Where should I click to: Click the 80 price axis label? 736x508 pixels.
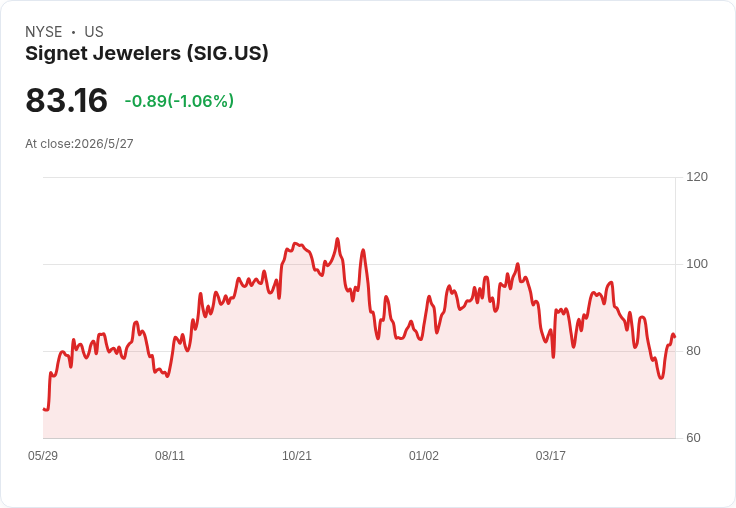coord(693,351)
